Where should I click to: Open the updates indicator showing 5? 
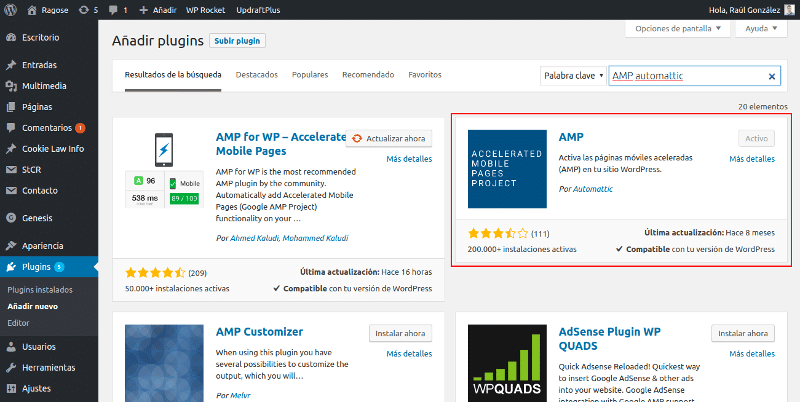pyautogui.click(x=88, y=10)
